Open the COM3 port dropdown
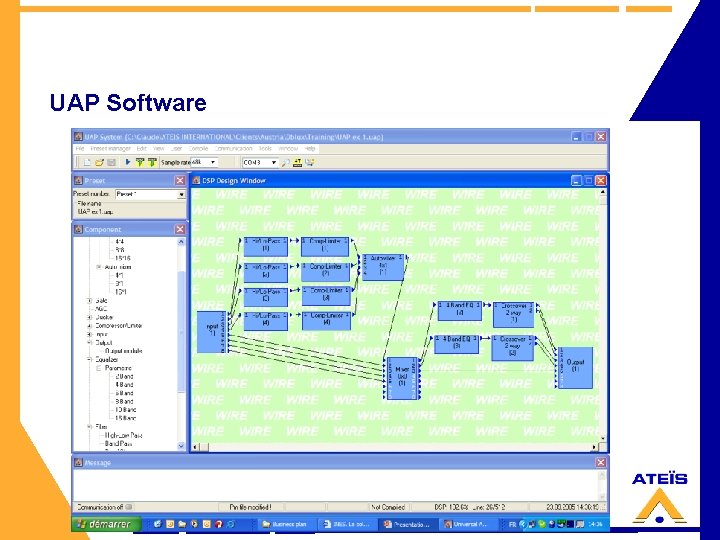 pos(274,162)
